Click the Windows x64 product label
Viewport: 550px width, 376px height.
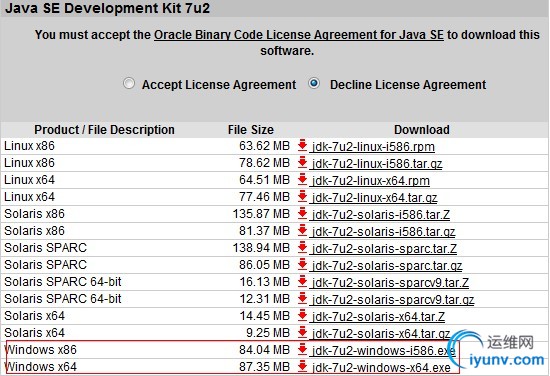[x=40, y=367]
